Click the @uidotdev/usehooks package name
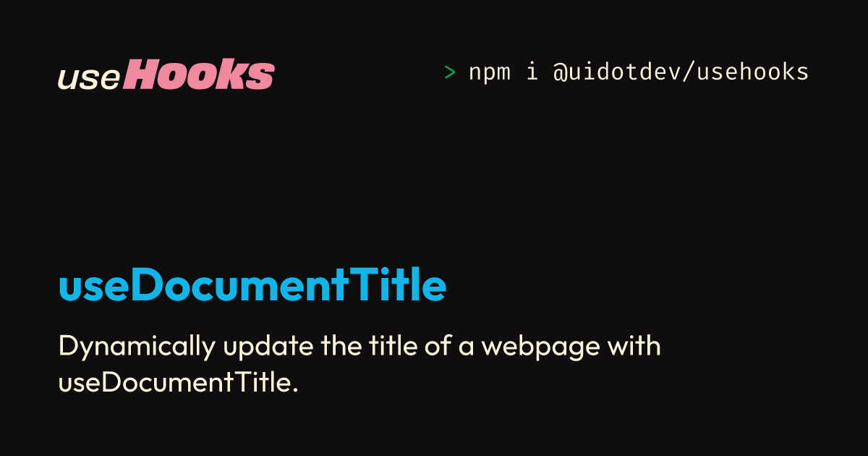The width and height of the screenshot is (868, 456). (x=681, y=72)
